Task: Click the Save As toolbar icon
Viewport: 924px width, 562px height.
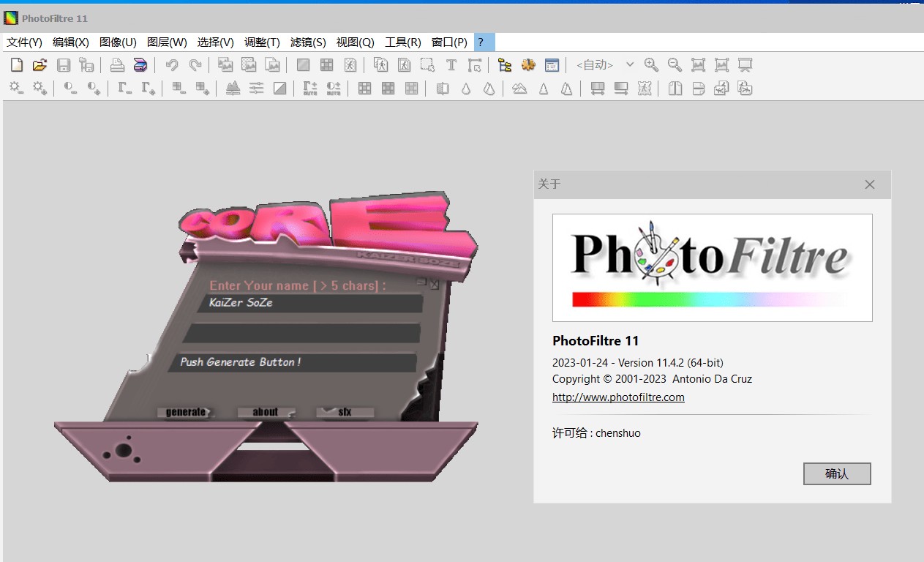Action: click(87, 65)
